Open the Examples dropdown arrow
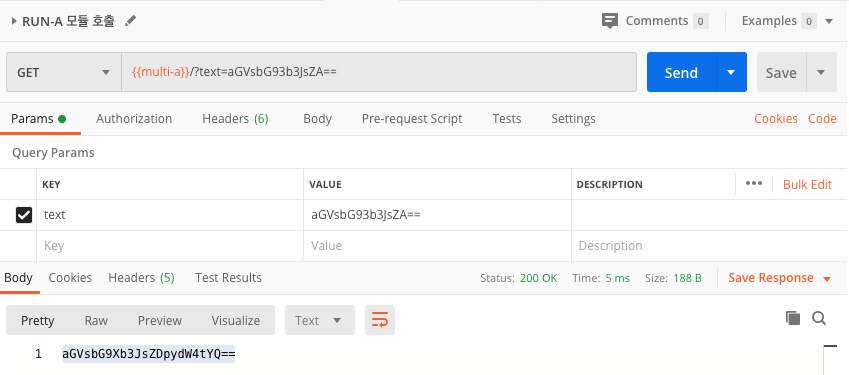The width and height of the screenshot is (849, 375). click(x=828, y=21)
